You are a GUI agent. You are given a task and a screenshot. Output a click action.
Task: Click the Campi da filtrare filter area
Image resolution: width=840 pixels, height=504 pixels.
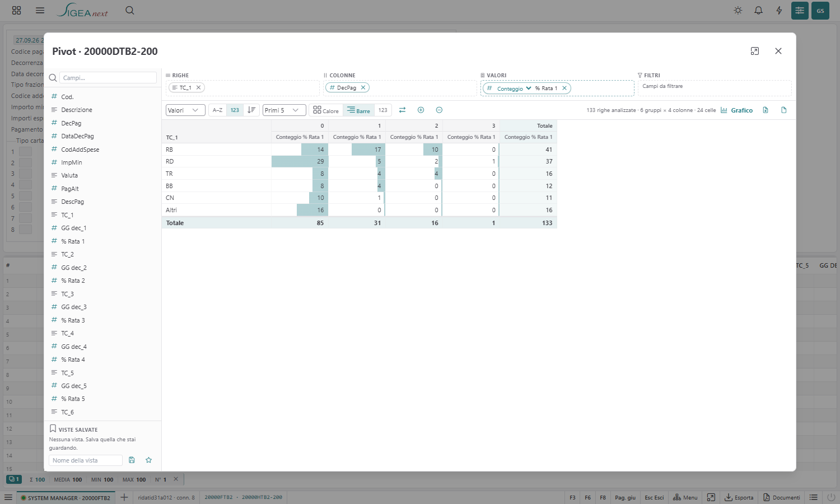click(x=715, y=87)
